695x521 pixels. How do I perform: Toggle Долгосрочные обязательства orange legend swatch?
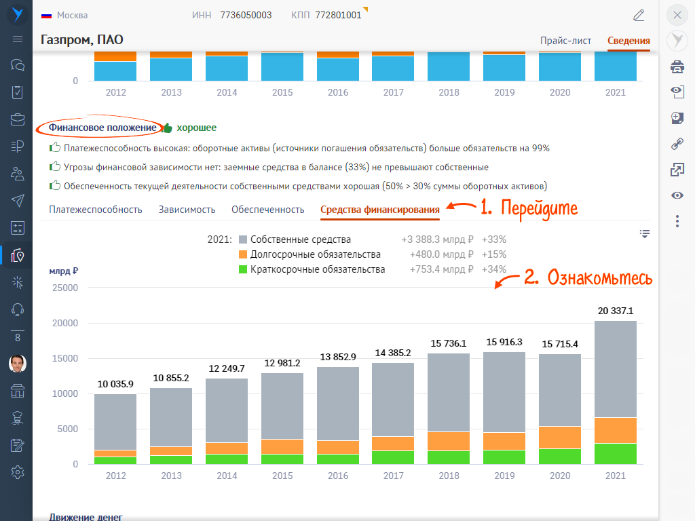[242, 254]
